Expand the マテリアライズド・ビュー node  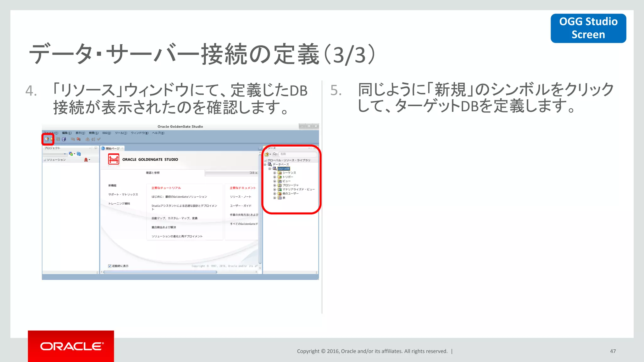click(275, 189)
